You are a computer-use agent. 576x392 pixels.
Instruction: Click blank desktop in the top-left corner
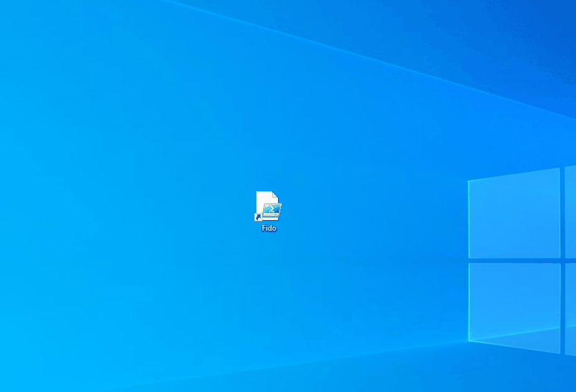point(25,25)
